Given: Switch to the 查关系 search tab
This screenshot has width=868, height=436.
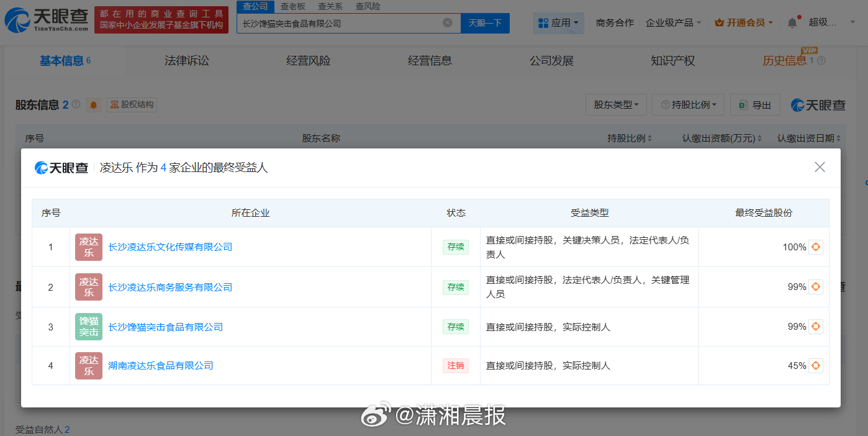Looking at the screenshot, I should [330, 6].
